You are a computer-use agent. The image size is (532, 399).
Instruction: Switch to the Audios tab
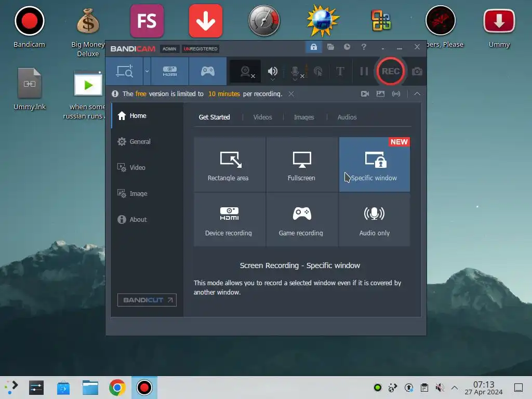click(347, 117)
